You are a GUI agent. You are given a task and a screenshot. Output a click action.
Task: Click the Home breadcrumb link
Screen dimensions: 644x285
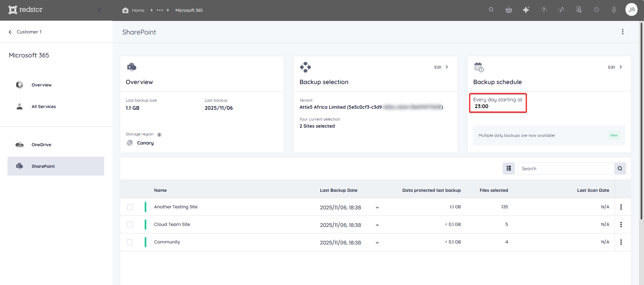pos(138,10)
